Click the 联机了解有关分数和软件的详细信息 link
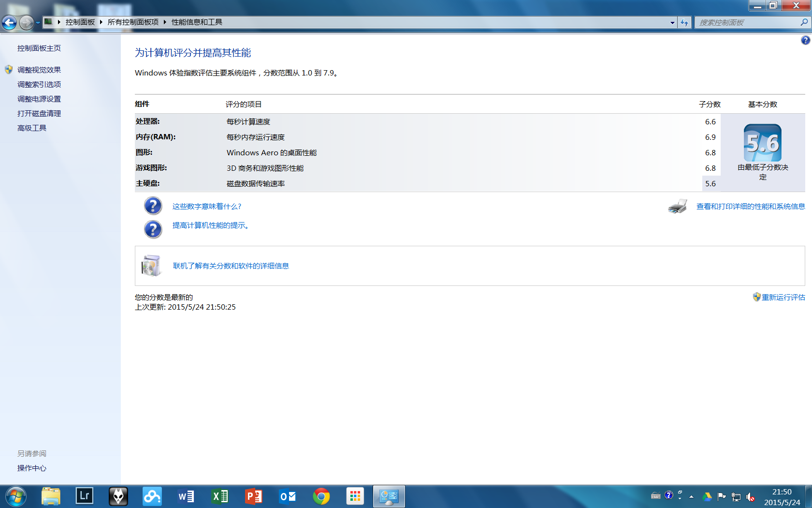This screenshot has width=812, height=508. pyautogui.click(x=231, y=266)
